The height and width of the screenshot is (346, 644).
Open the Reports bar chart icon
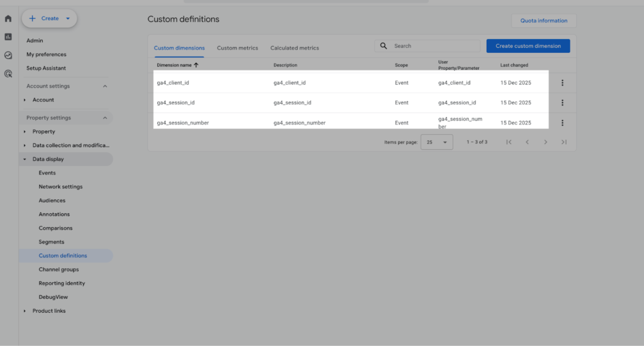click(8, 37)
